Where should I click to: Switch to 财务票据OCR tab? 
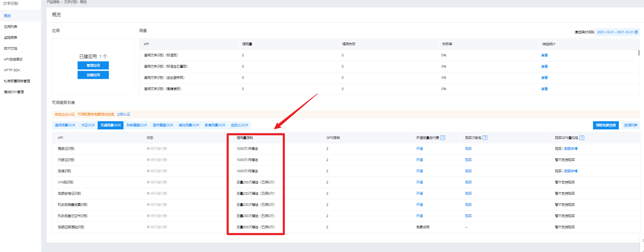137,125
